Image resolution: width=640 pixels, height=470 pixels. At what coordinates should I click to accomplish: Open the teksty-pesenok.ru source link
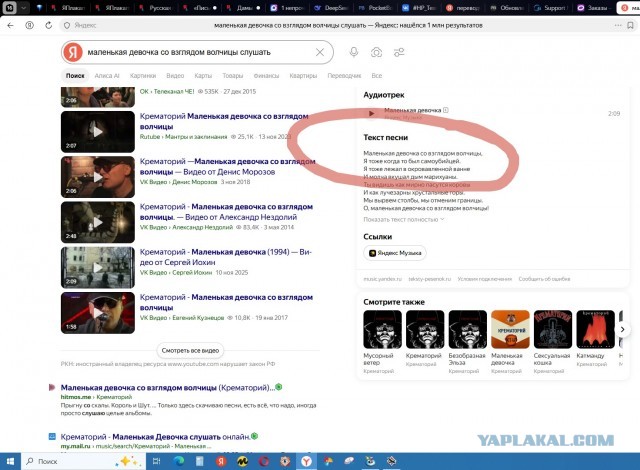(429, 279)
